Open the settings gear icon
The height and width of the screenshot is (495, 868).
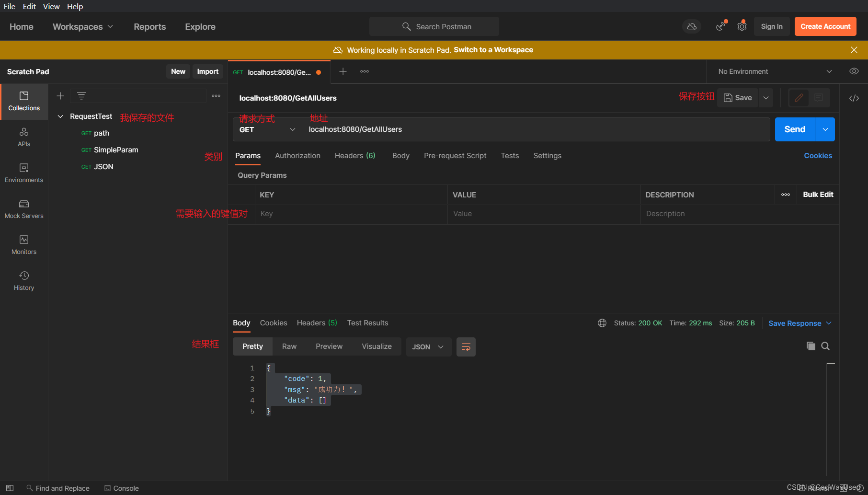click(742, 26)
